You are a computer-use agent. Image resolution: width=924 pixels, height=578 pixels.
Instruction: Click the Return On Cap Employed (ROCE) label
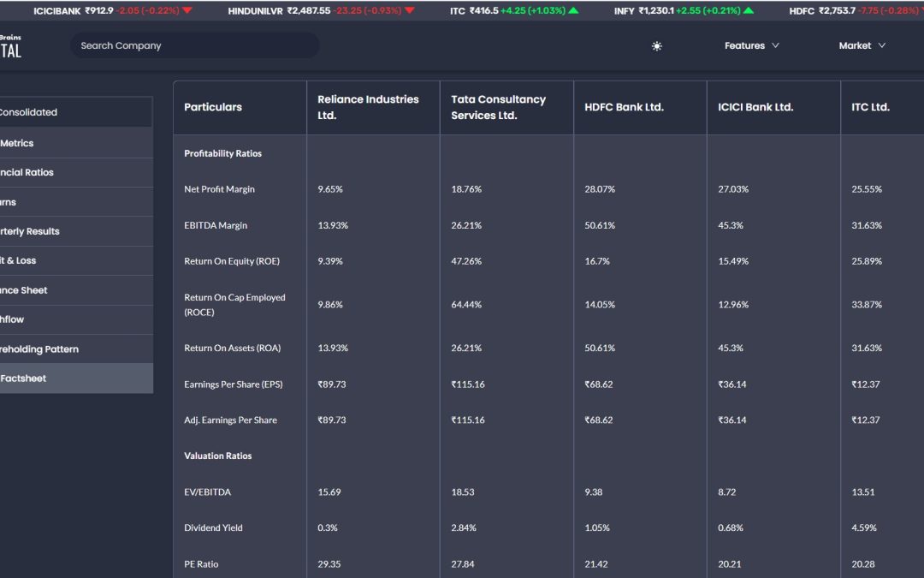[x=234, y=305]
